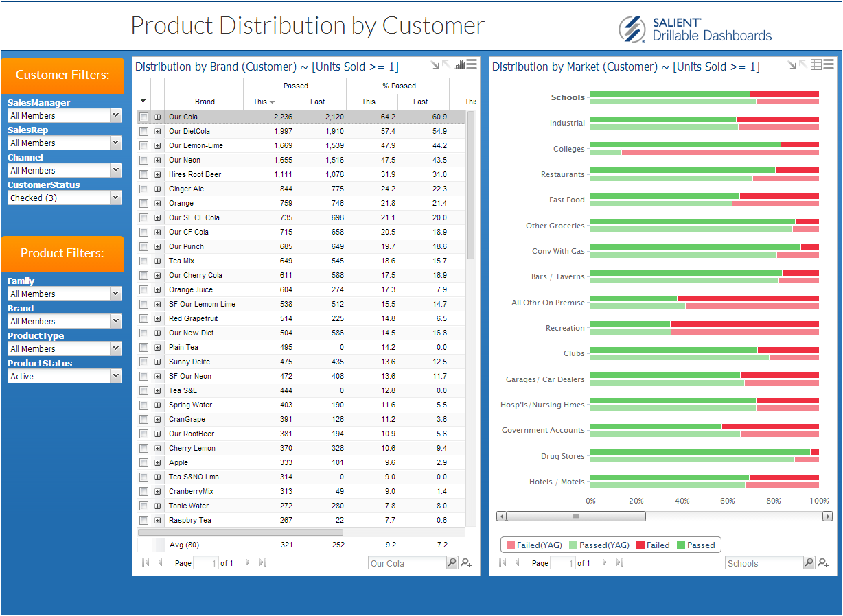Select Restaurants label in market chart
This screenshot has width=843, height=616.
pyautogui.click(x=563, y=174)
